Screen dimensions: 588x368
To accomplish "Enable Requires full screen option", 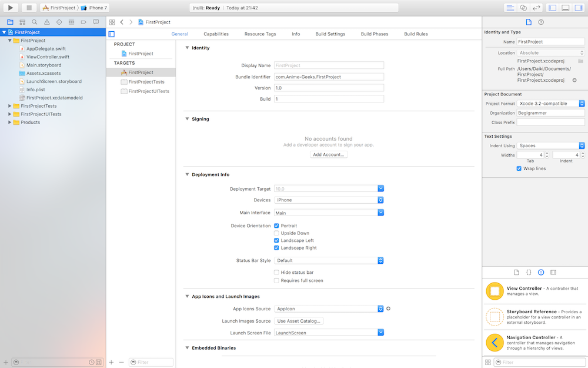I will (276, 280).
